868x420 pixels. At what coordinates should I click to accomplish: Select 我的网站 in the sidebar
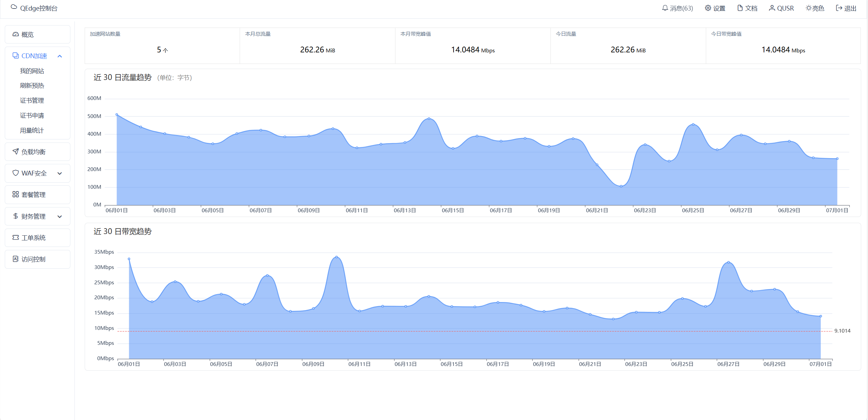32,71
